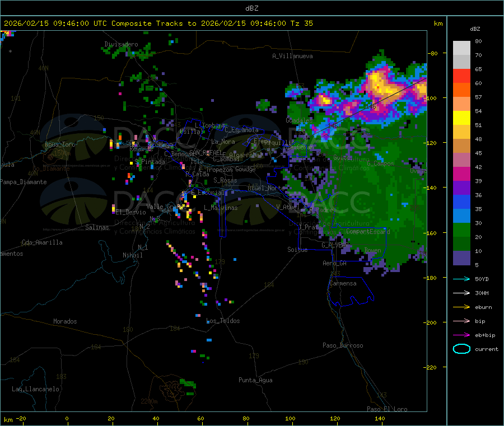Click the km unit label at top right
This screenshot has height=426, width=504.
[438, 24]
